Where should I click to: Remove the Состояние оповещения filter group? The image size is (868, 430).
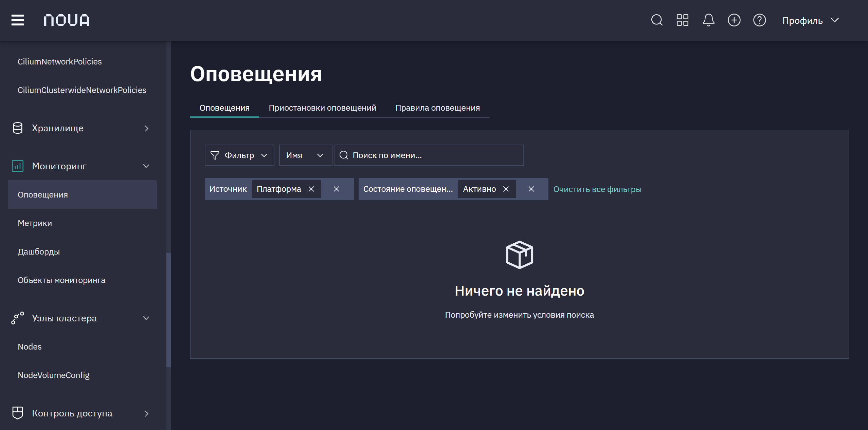[531, 189]
